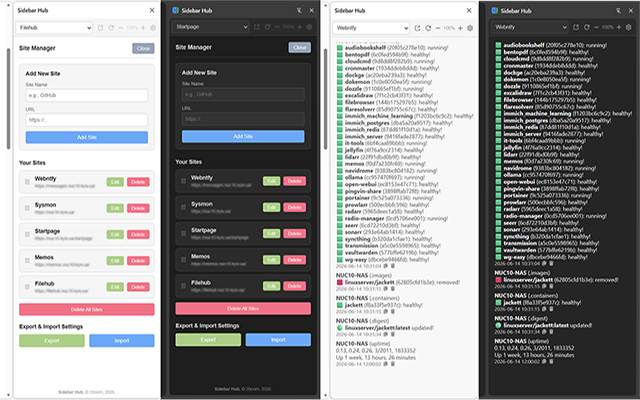Viewport: 640px width, 400px height.
Task: Open Filehub in new tab, light Site Manager panel
Action: pos(100,28)
